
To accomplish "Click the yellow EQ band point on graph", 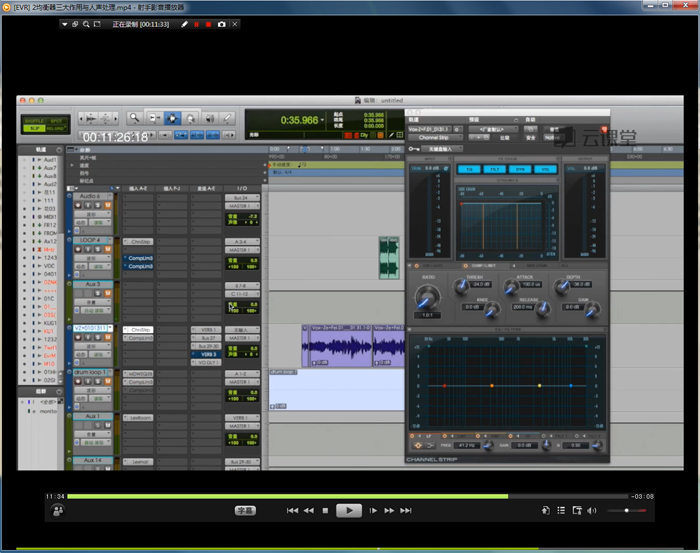I will 539,385.
